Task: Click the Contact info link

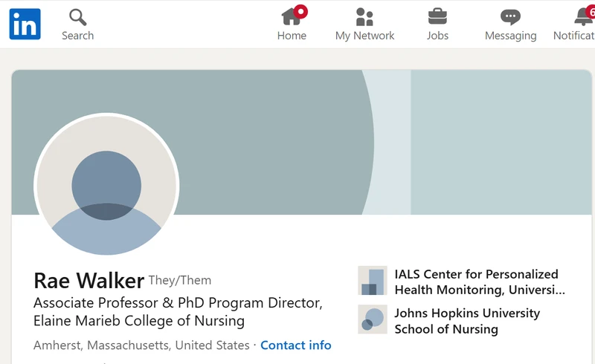Action: pyautogui.click(x=295, y=345)
